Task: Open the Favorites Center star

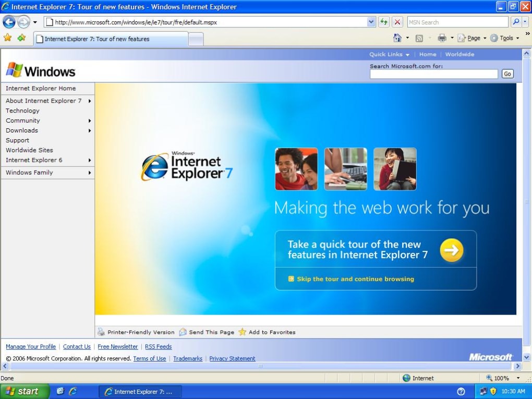Action: [8, 38]
